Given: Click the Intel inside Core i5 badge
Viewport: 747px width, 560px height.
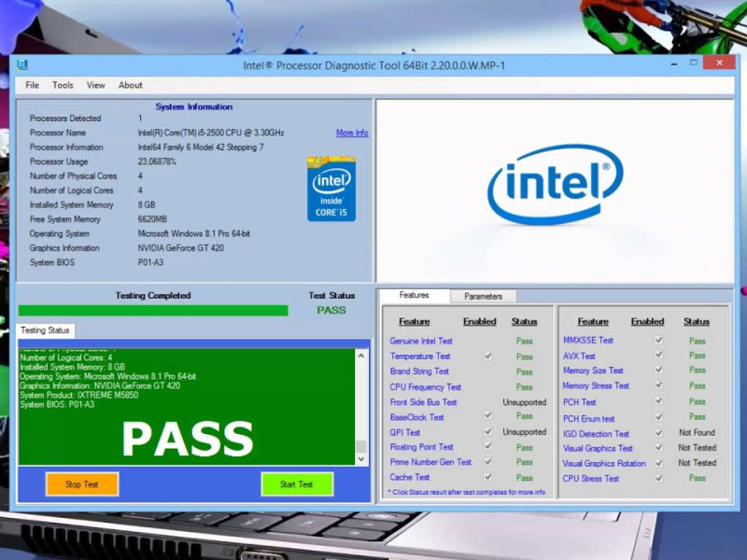Looking at the screenshot, I should coord(331,189).
